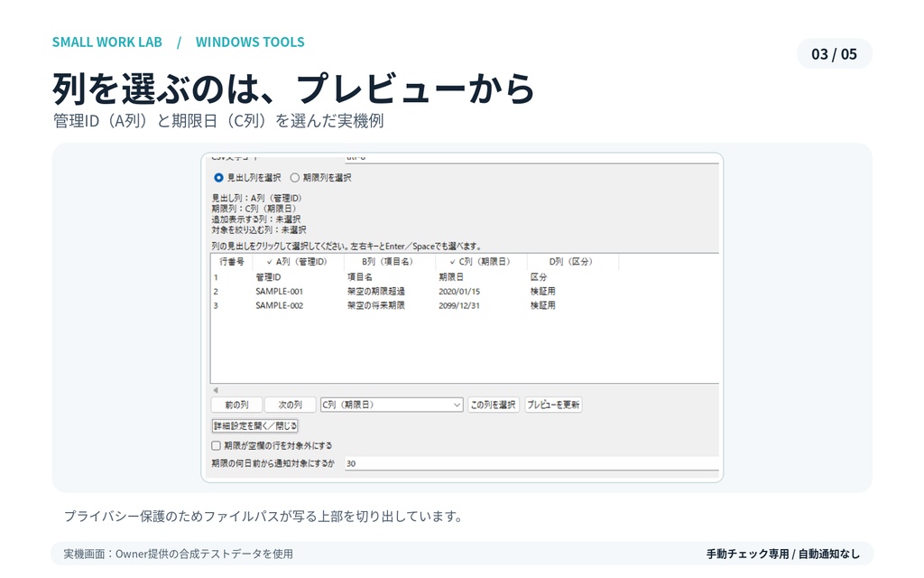Click the C列（期限日） column header

(481, 262)
